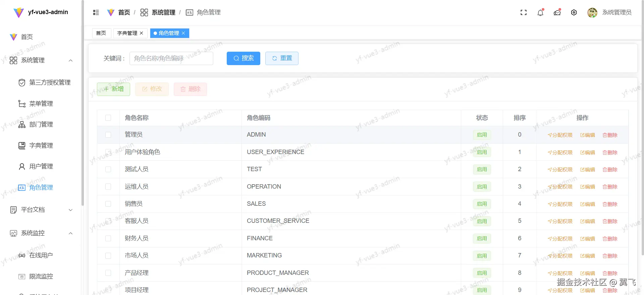644x295 pixels.
Task: Click 分配权限 for the 管理员 role
Action: pyautogui.click(x=560, y=135)
